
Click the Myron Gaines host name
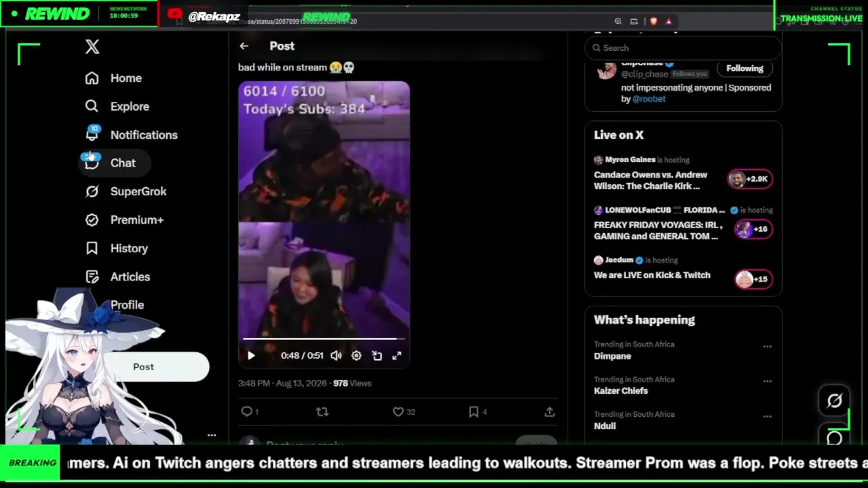[630, 160]
